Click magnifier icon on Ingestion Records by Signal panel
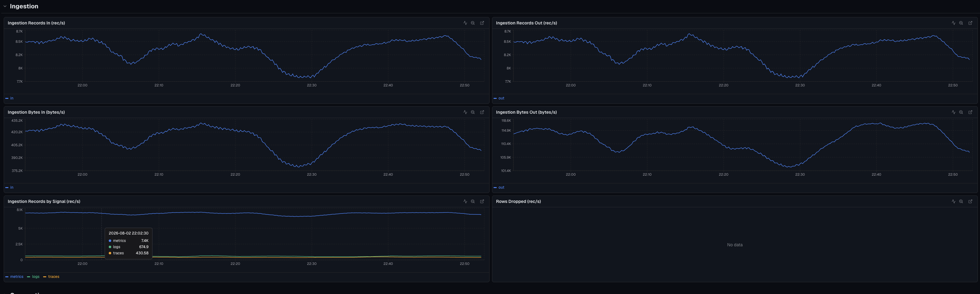This screenshot has height=294, width=980. tap(473, 201)
